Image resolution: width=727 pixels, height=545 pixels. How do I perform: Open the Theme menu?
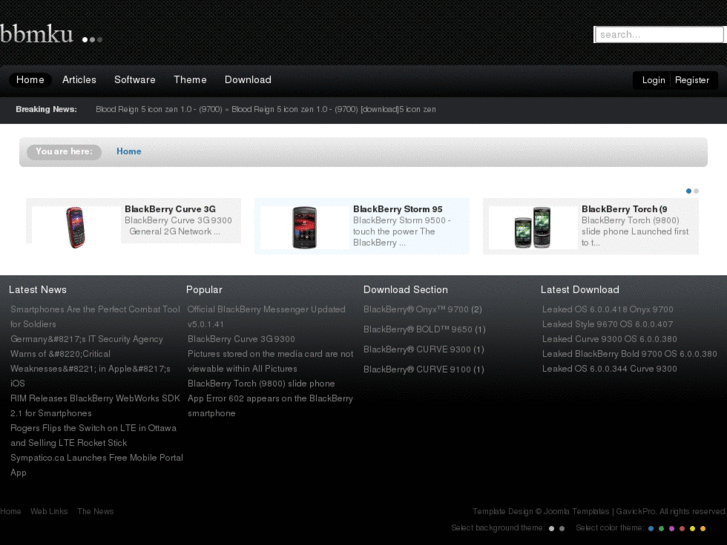click(190, 80)
